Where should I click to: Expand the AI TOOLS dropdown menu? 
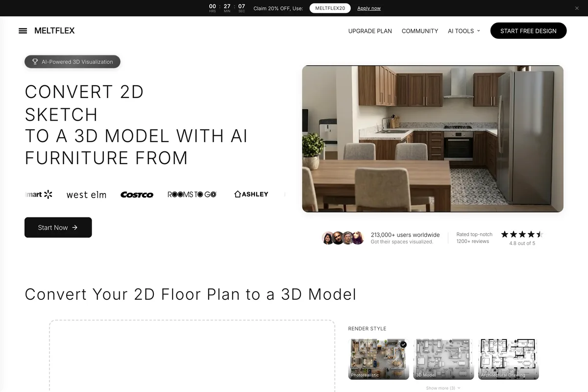[x=464, y=31]
